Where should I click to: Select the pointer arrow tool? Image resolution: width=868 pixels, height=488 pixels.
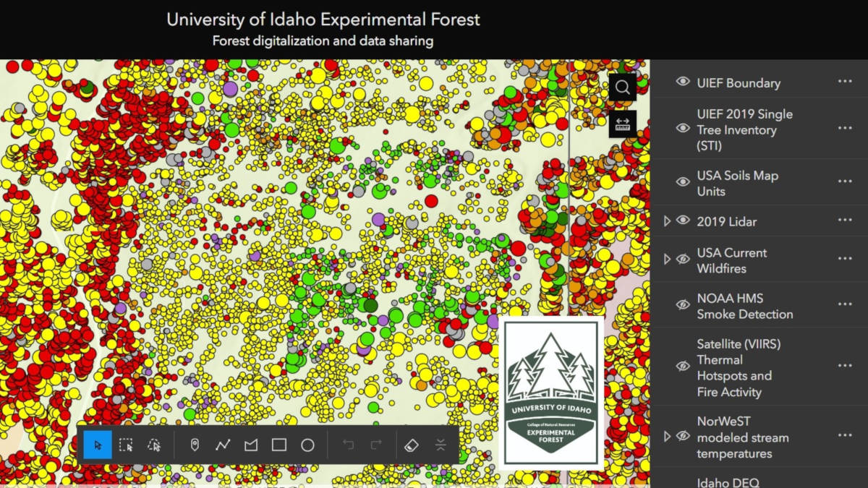(x=98, y=445)
